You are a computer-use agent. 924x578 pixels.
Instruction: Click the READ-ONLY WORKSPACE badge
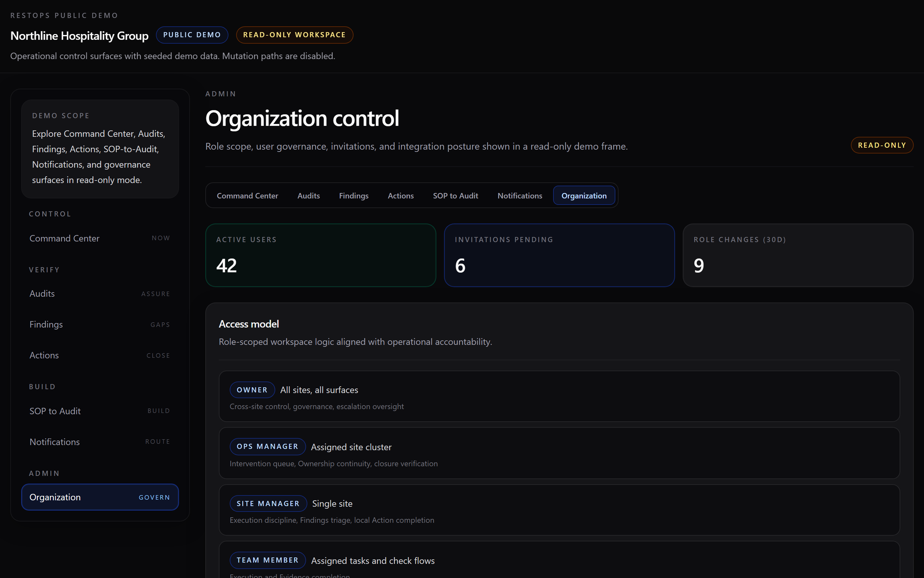click(x=295, y=35)
